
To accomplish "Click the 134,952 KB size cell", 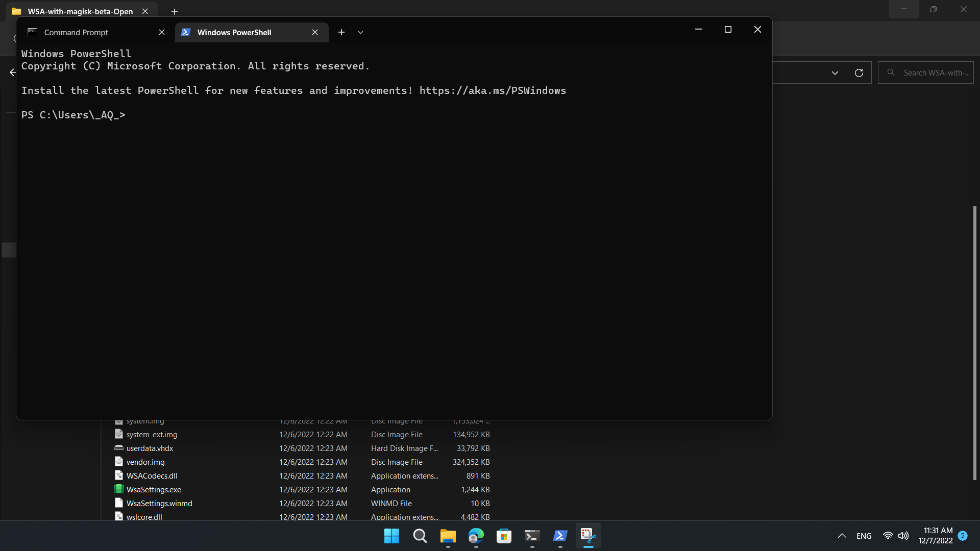I will pyautogui.click(x=471, y=435).
